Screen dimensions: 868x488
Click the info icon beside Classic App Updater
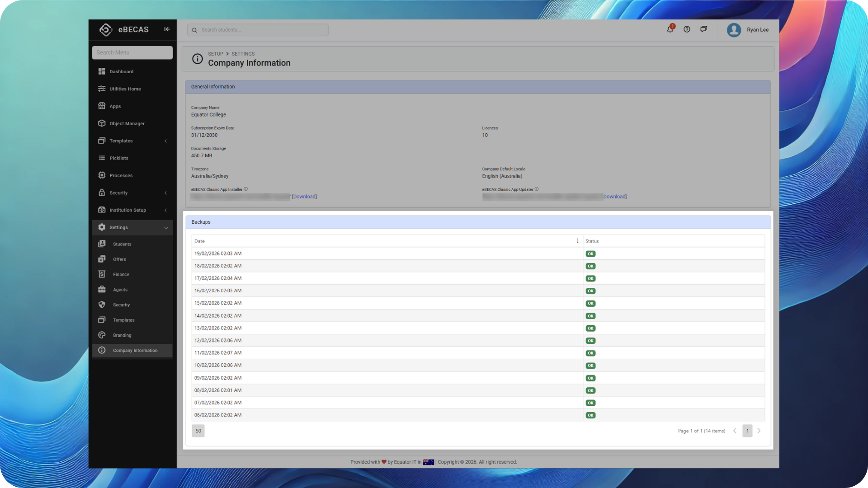pyautogui.click(x=537, y=189)
